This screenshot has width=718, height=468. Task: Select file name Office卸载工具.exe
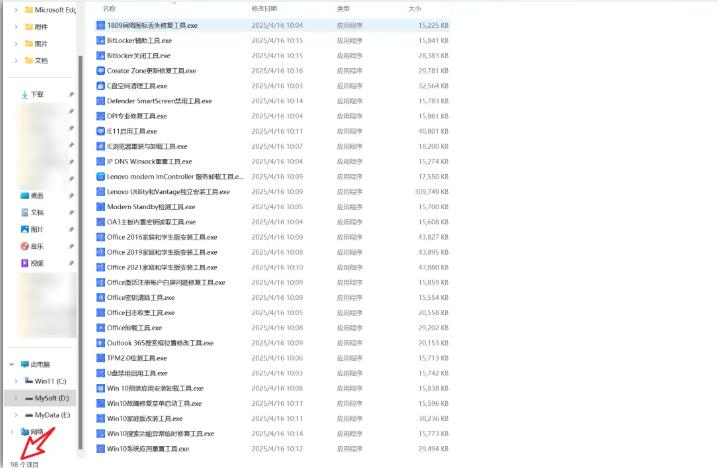pyautogui.click(x=135, y=327)
